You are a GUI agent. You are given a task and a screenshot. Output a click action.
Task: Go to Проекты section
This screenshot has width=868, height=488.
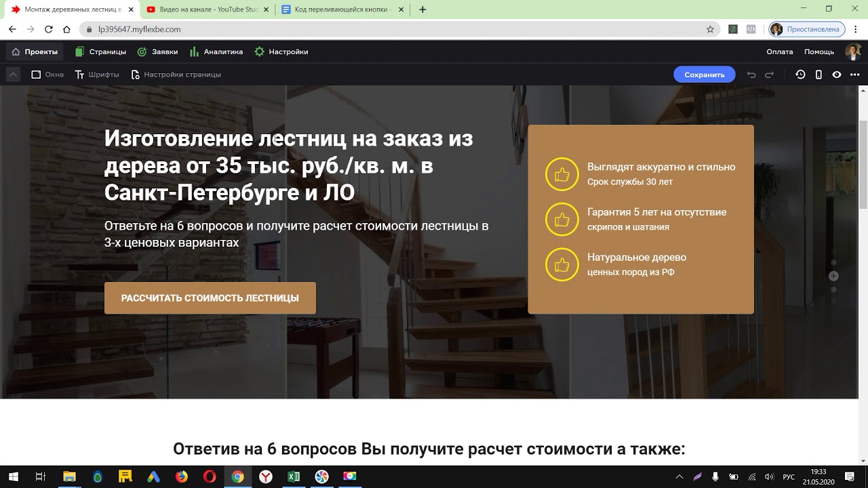click(x=35, y=52)
